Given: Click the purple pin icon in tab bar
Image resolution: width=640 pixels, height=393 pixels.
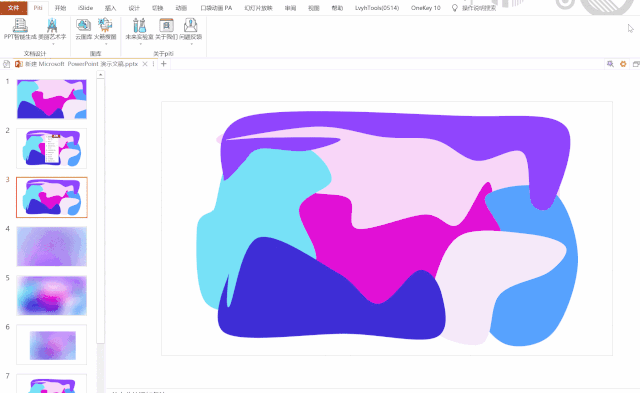Looking at the screenshot, I should point(610,64).
